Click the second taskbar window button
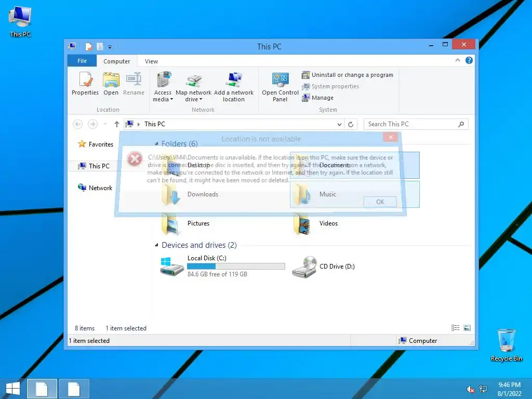This screenshot has width=532, height=399. coord(74,389)
